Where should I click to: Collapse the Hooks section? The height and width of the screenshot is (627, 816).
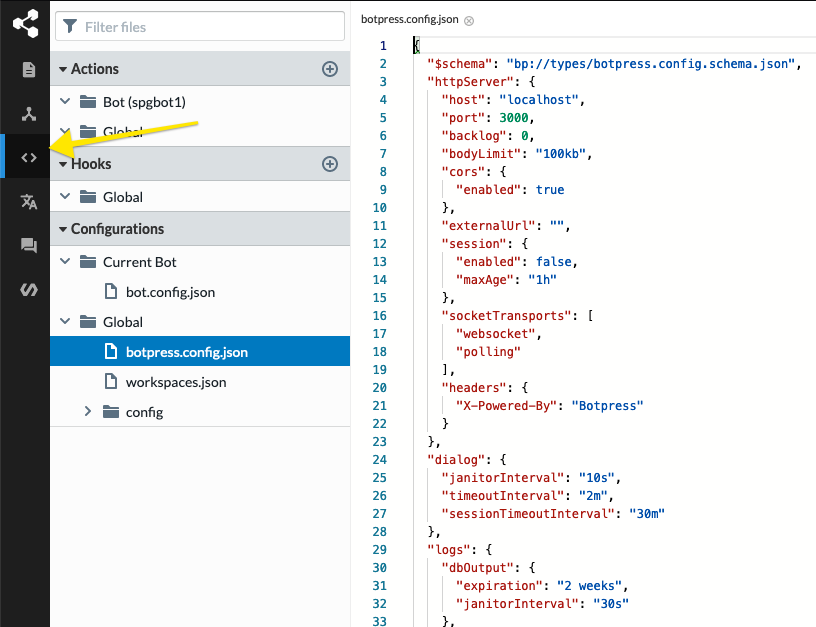point(65,164)
